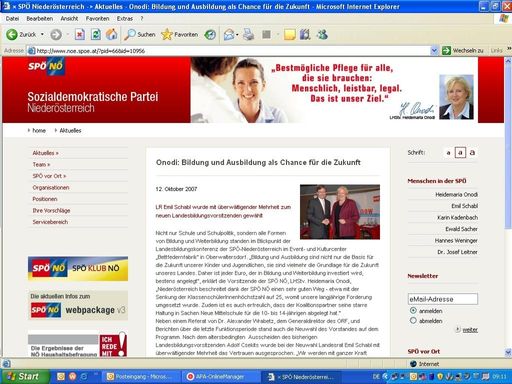This screenshot has height=384, width=512.
Task: Click the Refresh page icon
Action: pyautogui.click(x=96, y=34)
